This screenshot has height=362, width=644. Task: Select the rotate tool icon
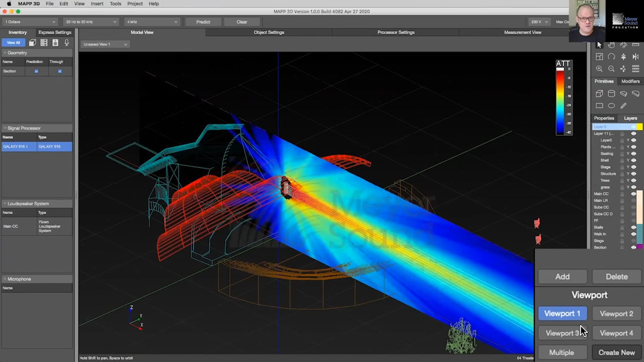pyautogui.click(x=611, y=57)
